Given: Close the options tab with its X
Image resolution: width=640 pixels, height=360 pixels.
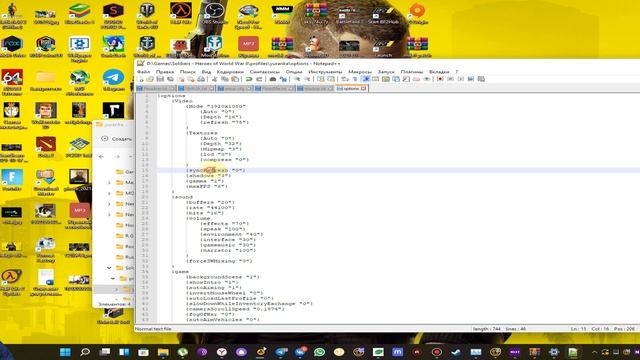Looking at the screenshot, I should pyautogui.click(x=363, y=88).
